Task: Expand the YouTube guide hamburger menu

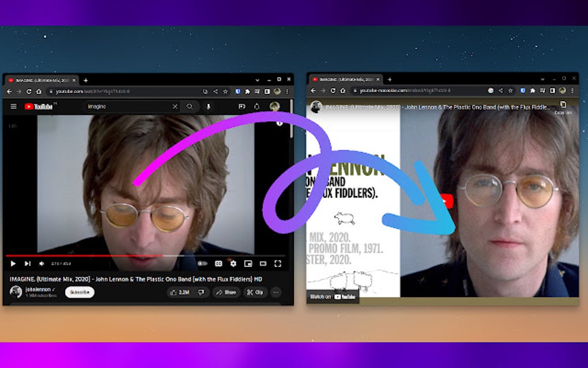Action: point(13,106)
